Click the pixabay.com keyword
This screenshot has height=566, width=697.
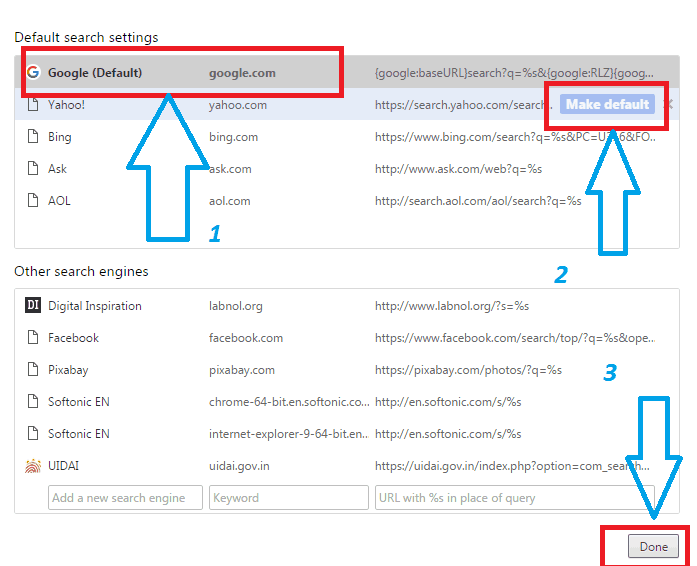point(242,370)
